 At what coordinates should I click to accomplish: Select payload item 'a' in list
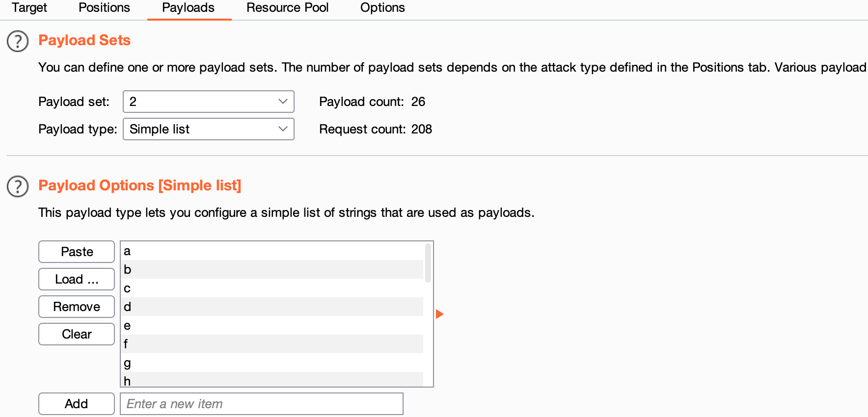(x=272, y=251)
